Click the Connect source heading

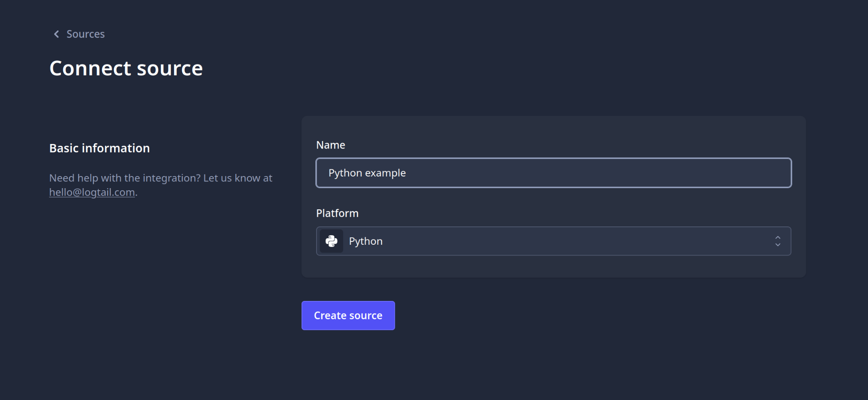click(x=126, y=68)
